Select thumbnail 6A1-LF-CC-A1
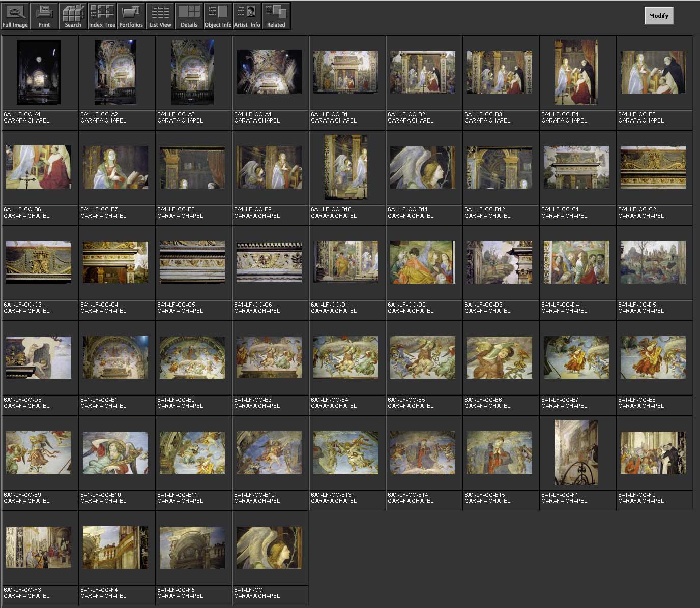Viewport: 700px width, 608px height. coord(39,72)
